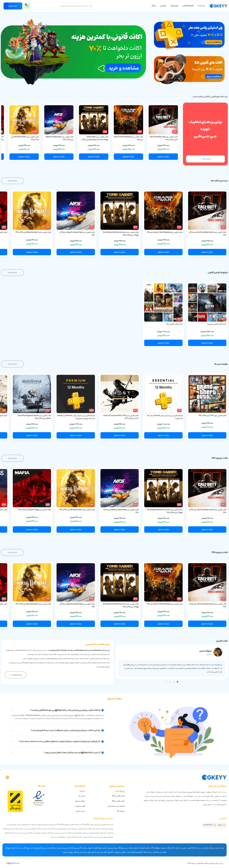
Task: Open the فروشگاه اکانت menu item
Action: 188,6
